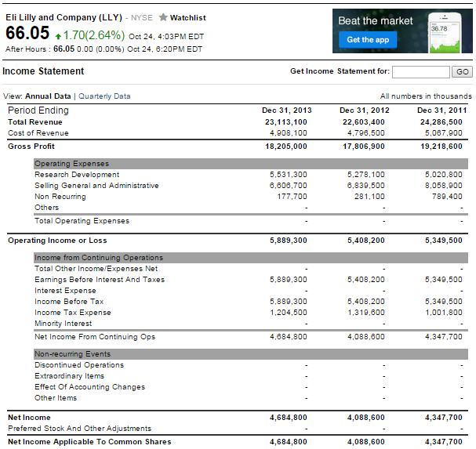Click the Total Other Income/Expenses Net label
The width and height of the screenshot is (476, 449).
pyautogui.click(x=96, y=269)
